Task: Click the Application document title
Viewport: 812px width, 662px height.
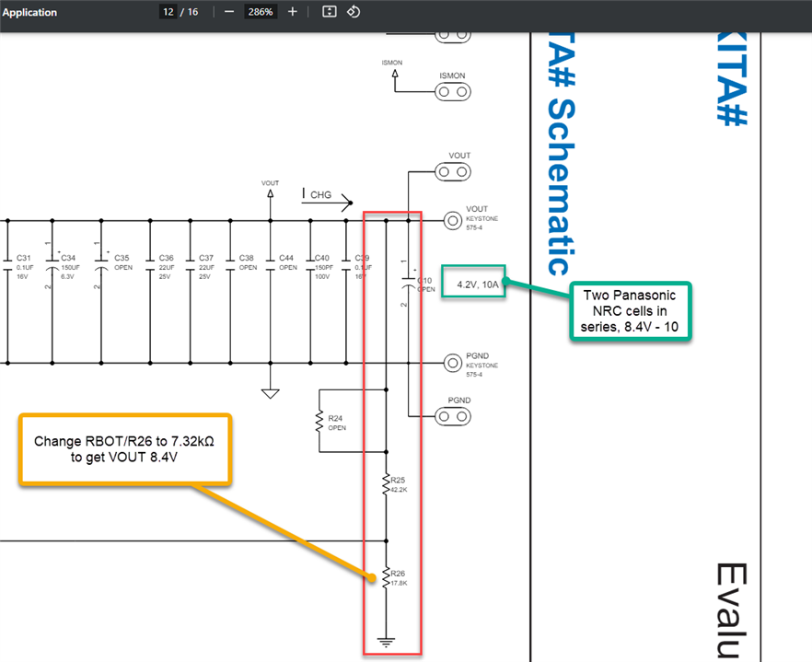Action: coord(29,13)
